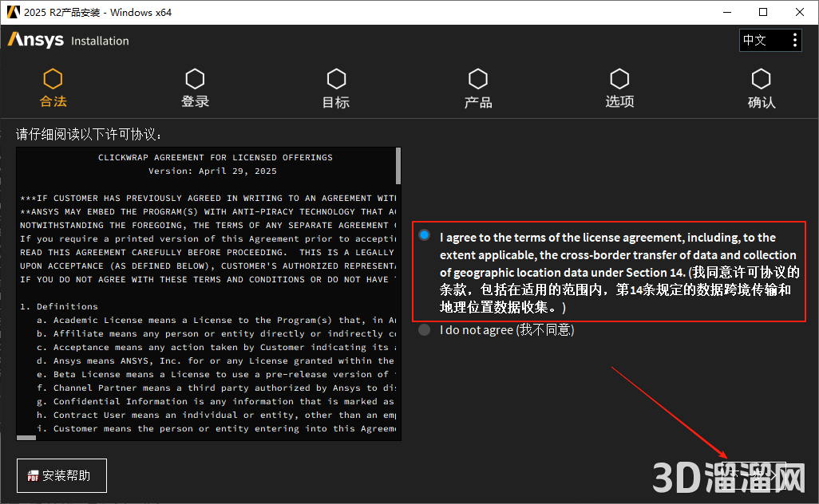Click the 目标 step hexagon icon
Viewport: 819px width, 504px height.
[x=336, y=79]
